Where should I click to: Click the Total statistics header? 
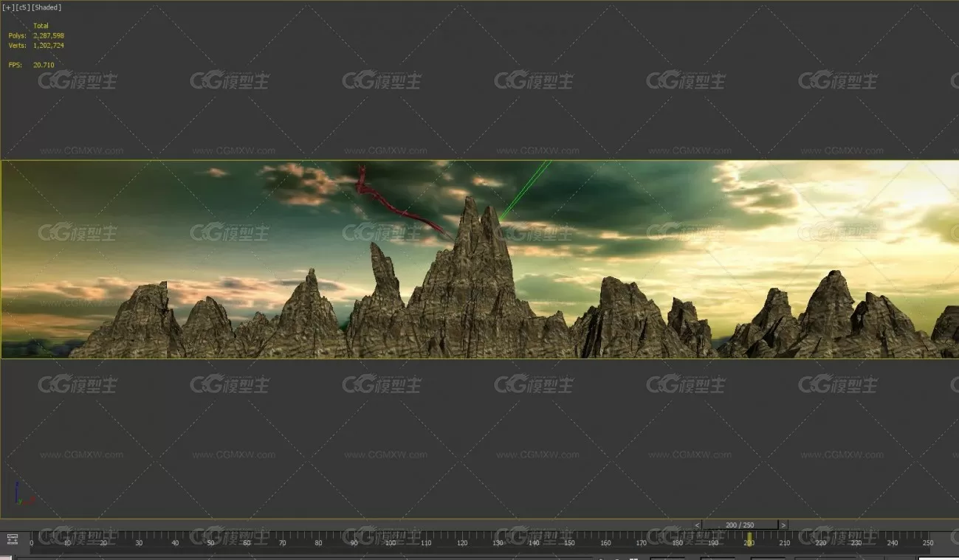(41, 26)
